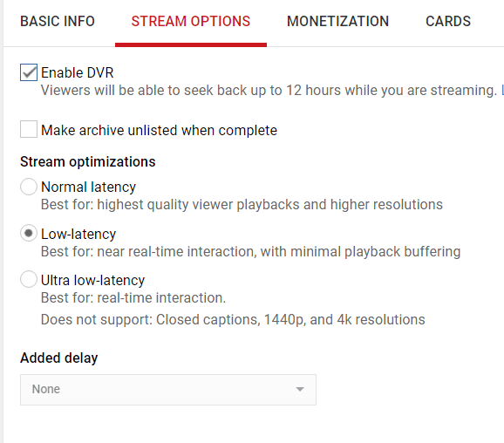Select the Normal latency radio button

coord(29,187)
